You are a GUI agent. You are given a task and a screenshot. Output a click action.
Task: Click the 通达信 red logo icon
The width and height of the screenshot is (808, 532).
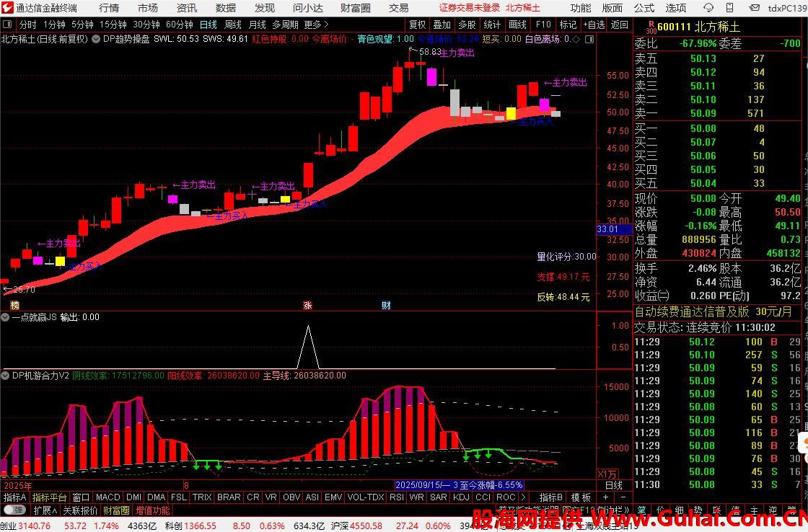(7, 8)
